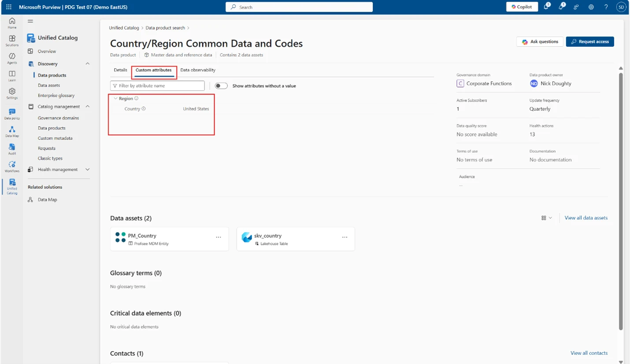Viewport: 630px width, 364px height.
Task: Click the Filter by attribute name field
Action: pyautogui.click(x=158, y=86)
